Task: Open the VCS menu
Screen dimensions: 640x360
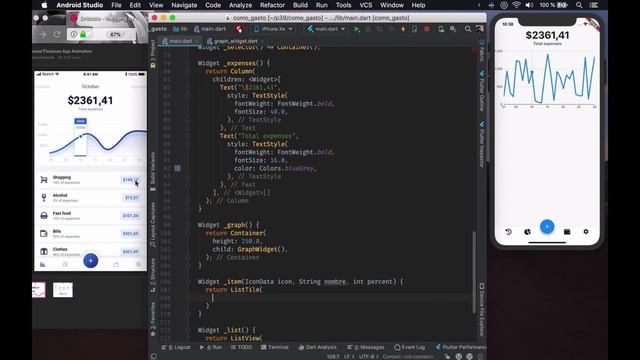Action: [x=365, y=5]
